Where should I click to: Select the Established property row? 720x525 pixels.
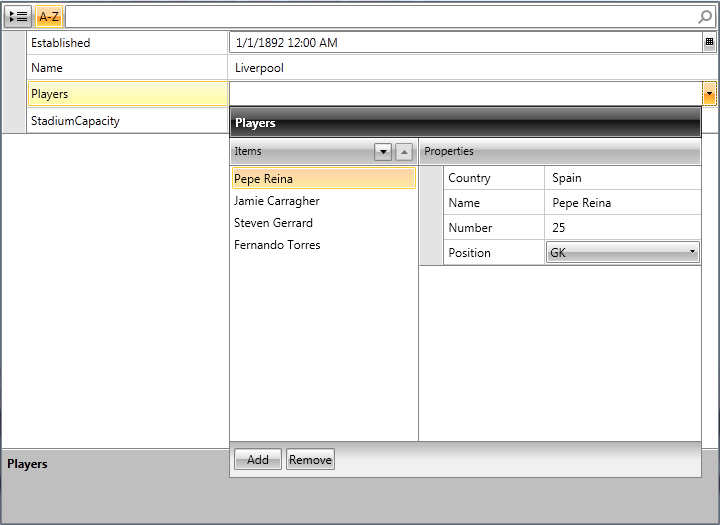click(x=127, y=43)
